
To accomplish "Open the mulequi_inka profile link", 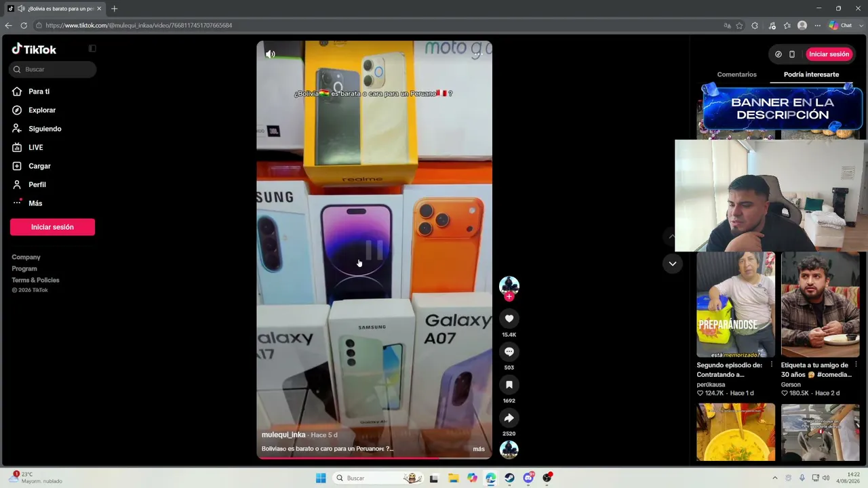I will tap(283, 435).
